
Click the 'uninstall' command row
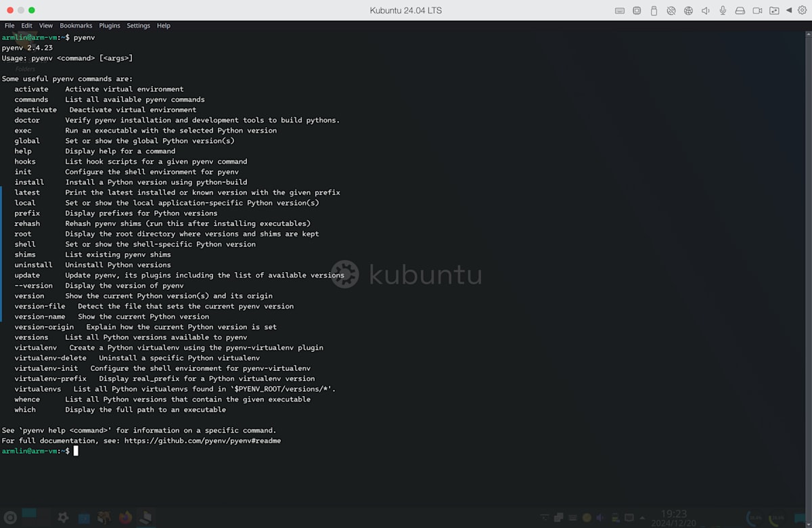coord(93,265)
